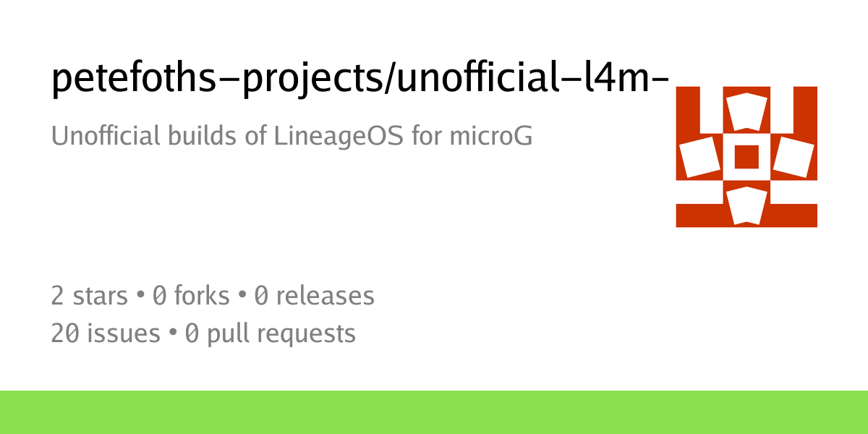Click the red bar at avatar's bottom-left corner
This screenshot has height=434, width=868.
tap(699, 216)
